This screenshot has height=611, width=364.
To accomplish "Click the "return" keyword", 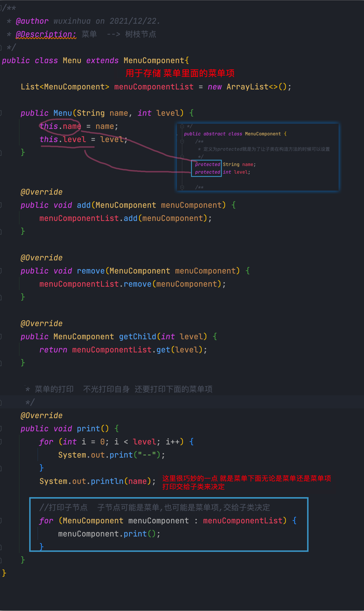I will 53,350.
